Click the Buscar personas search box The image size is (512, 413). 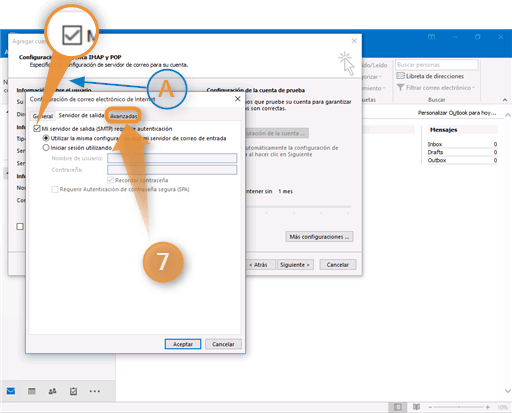[x=437, y=65]
